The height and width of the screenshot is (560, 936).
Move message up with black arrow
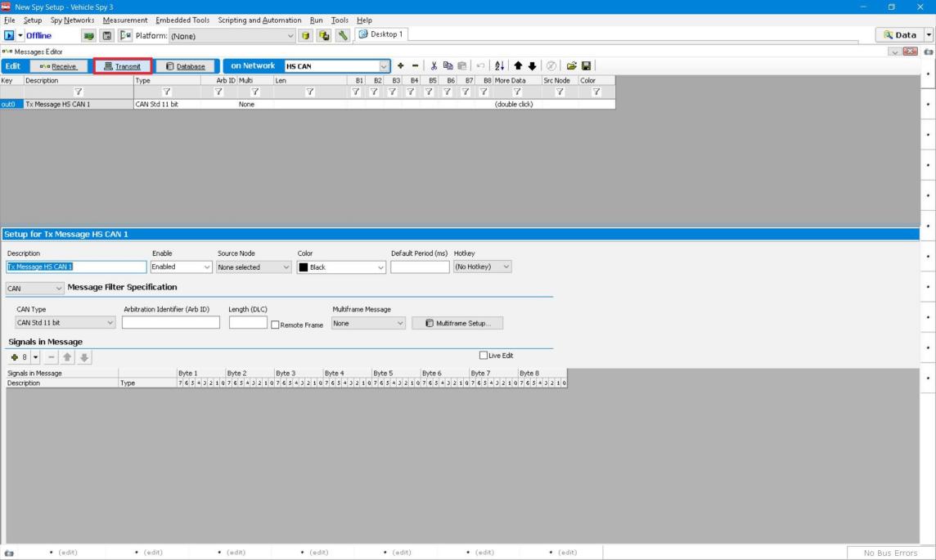pyautogui.click(x=517, y=66)
